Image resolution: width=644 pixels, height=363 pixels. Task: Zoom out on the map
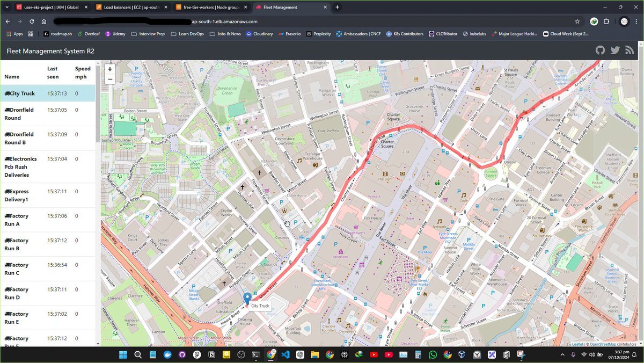click(x=110, y=79)
